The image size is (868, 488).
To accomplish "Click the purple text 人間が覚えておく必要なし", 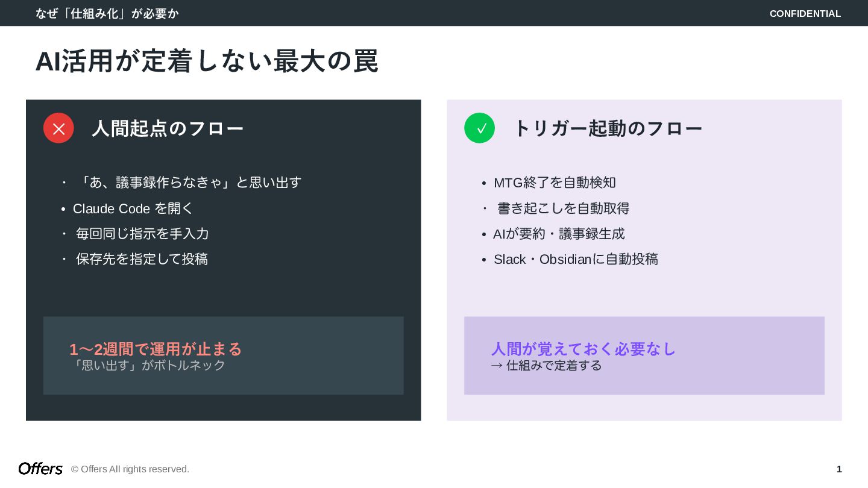I will coord(583,349).
